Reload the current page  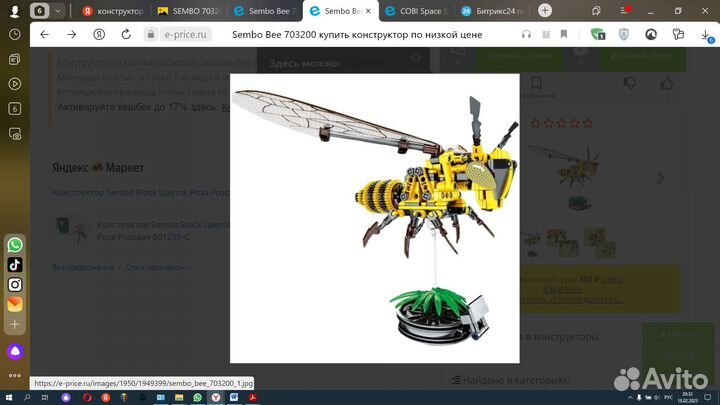tap(98, 34)
